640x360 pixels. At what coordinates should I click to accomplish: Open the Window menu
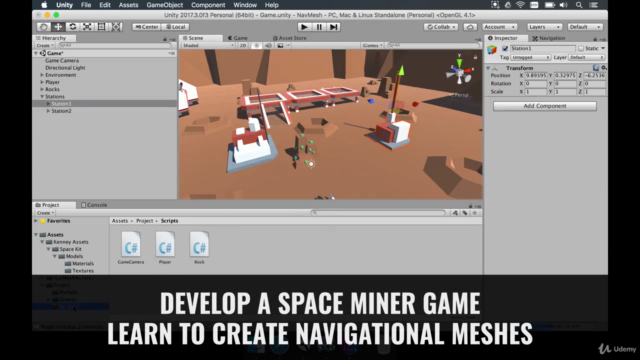[245, 5]
